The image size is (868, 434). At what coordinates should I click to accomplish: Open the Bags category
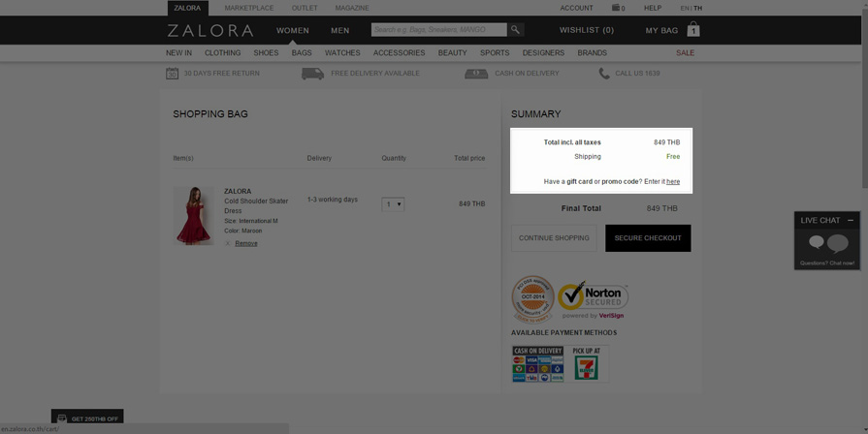point(302,53)
